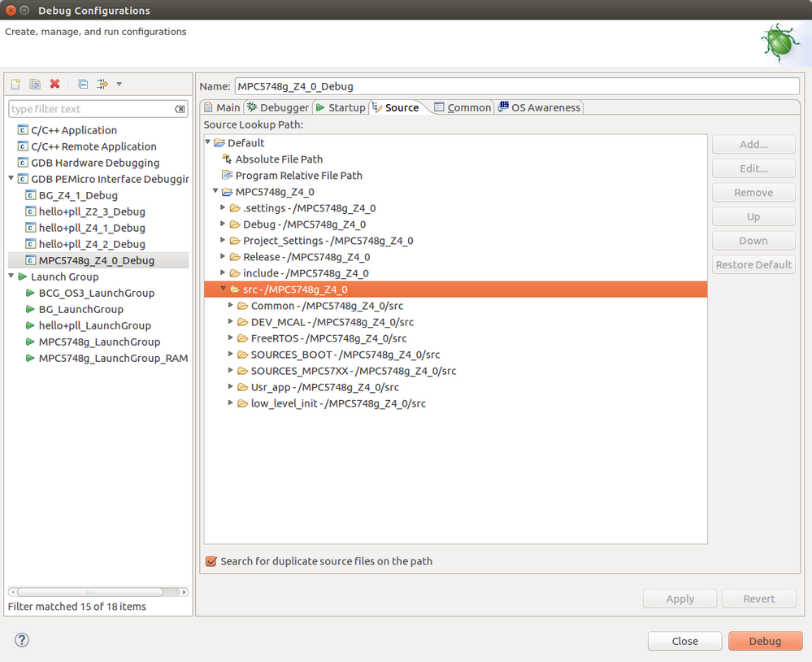The image size is (812, 662).
Task: Click the FreeRTOS folder icon
Action: pyautogui.click(x=242, y=338)
